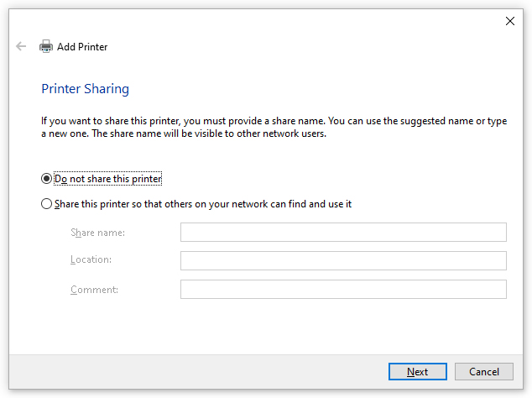Click the 'Comment:' label

[94, 290]
